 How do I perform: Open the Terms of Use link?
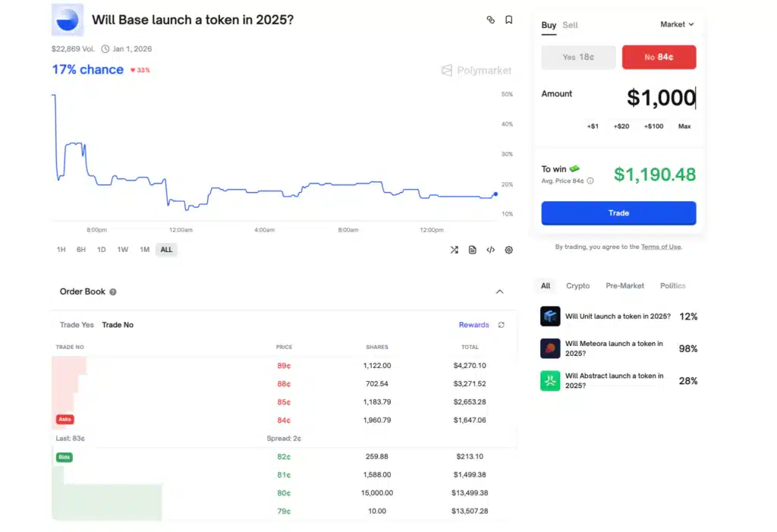pyautogui.click(x=661, y=247)
